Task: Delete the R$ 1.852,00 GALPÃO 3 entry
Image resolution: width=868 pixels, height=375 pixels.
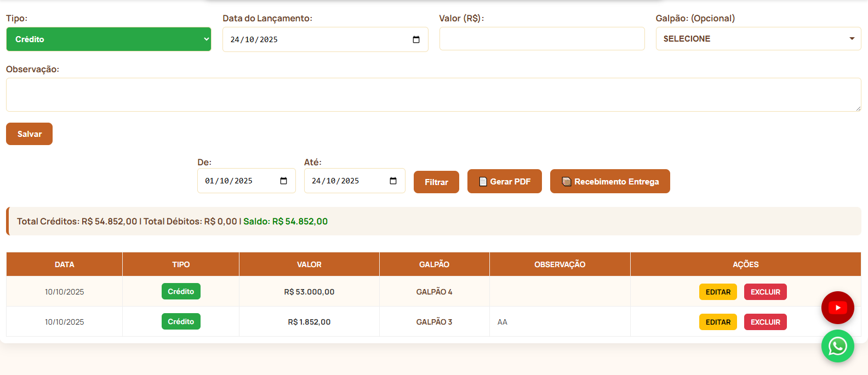Action: coord(765,322)
